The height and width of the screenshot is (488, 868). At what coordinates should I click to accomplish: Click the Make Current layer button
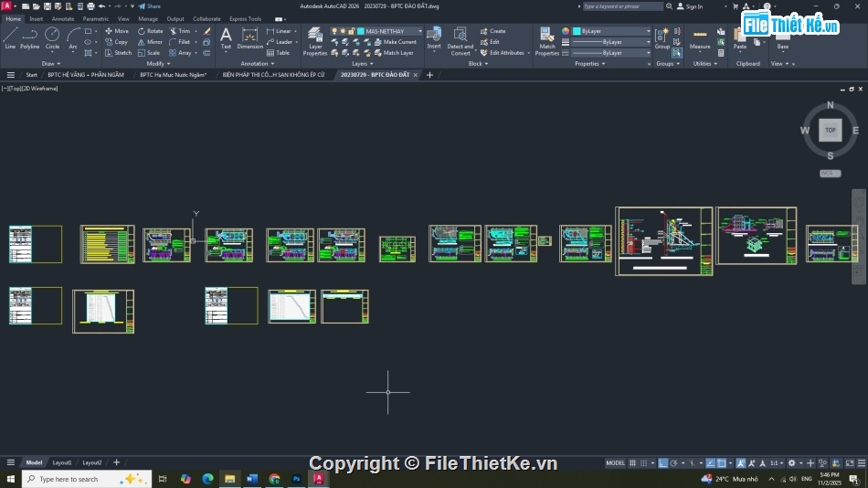click(399, 42)
